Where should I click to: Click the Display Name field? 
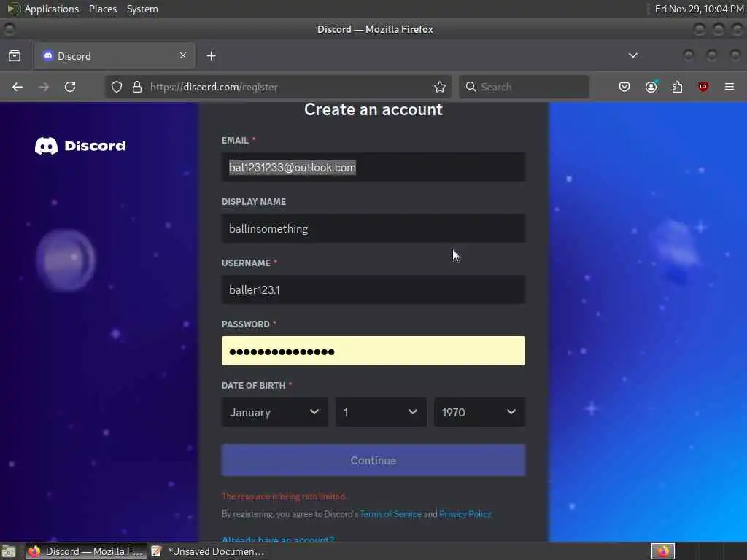click(373, 228)
